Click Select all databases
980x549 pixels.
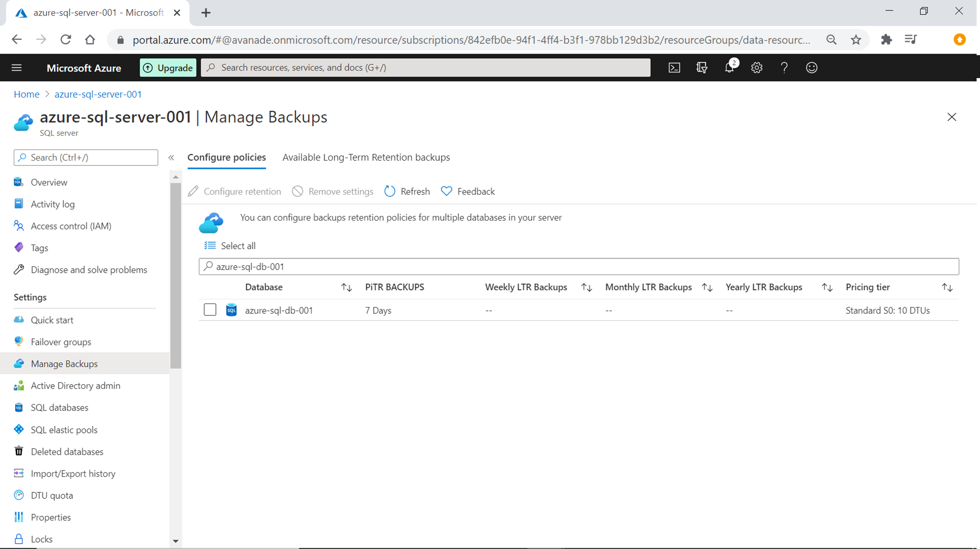pyautogui.click(x=230, y=246)
